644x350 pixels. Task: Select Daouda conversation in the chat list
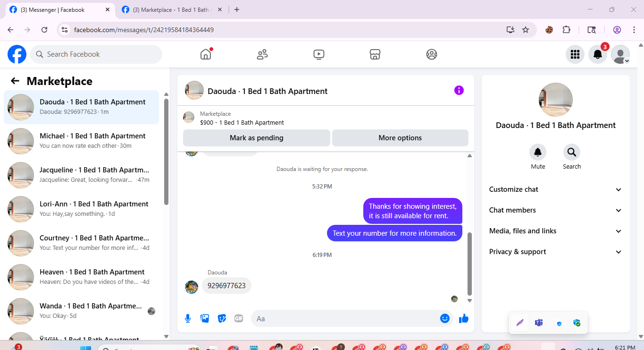(x=81, y=107)
